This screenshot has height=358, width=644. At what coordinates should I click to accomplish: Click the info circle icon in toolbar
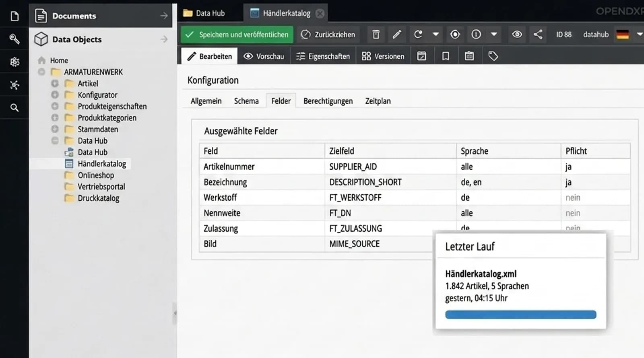pyautogui.click(x=476, y=35)
